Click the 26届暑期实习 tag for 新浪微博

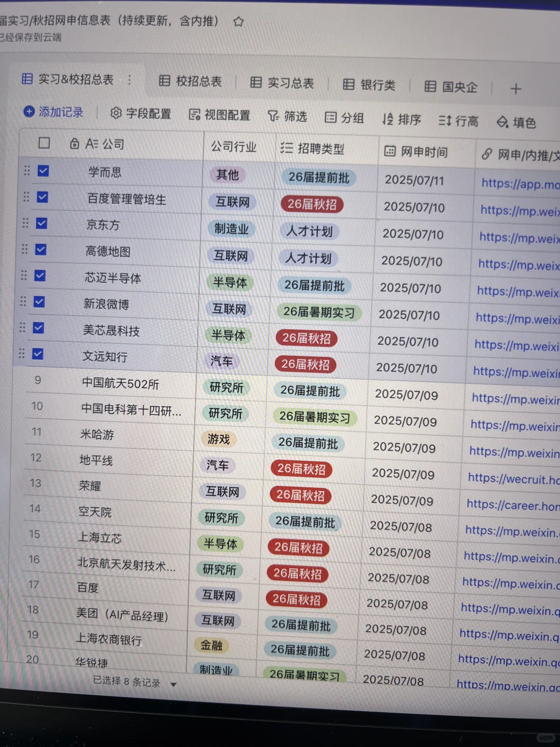(x=319, y=312)
